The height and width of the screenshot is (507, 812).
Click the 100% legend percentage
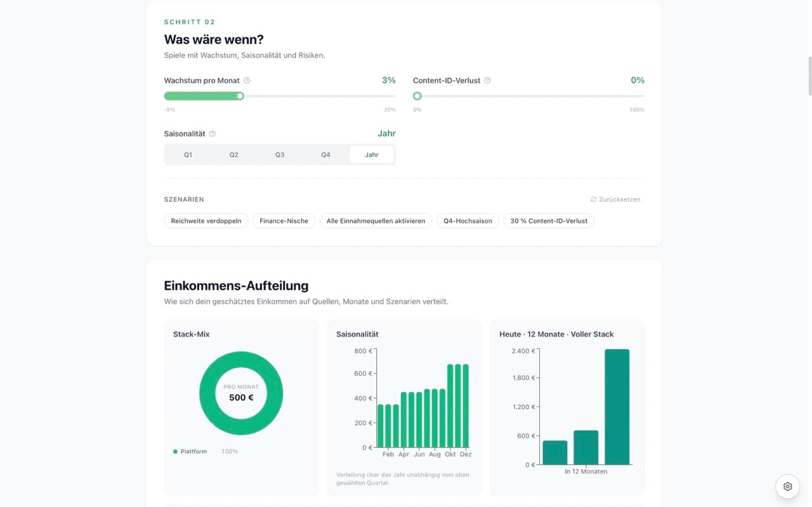click(230, 451)
